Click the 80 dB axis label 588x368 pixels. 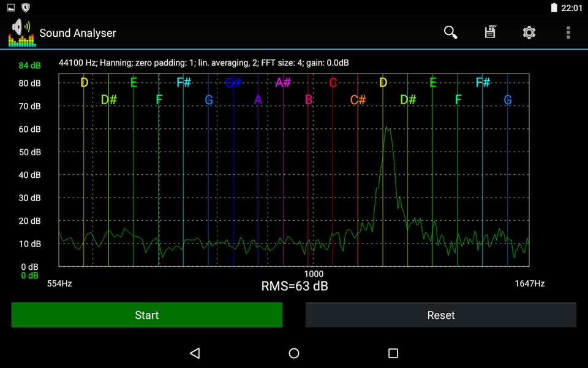[29, 83]
